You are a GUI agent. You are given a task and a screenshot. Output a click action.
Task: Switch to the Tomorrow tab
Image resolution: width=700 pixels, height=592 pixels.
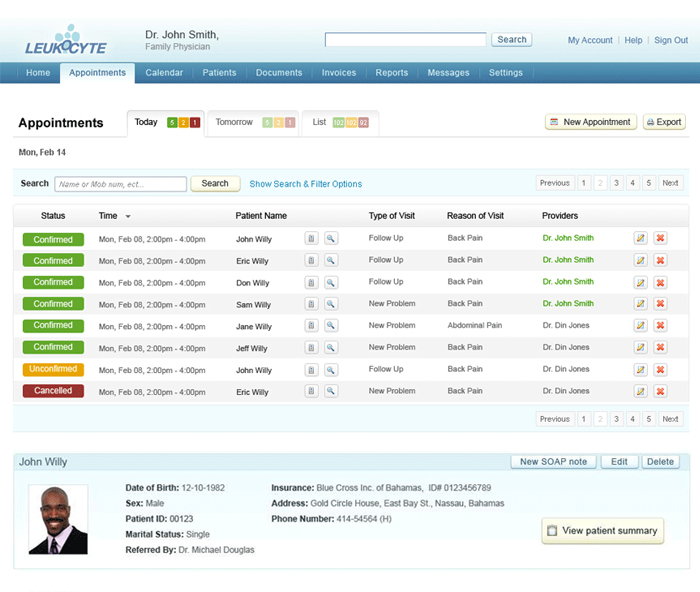pyautogui.click(x=253, y=123)
